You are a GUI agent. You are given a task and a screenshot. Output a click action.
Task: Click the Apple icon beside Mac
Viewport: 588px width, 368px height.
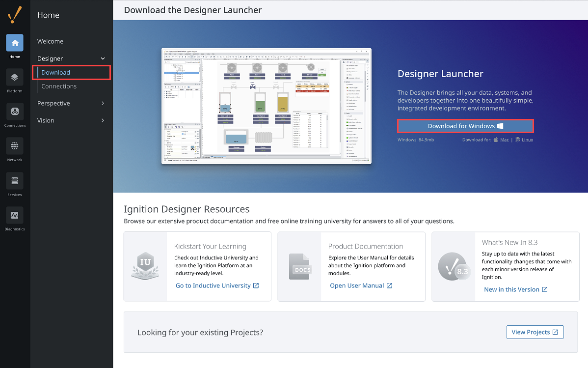click(496, 140)
